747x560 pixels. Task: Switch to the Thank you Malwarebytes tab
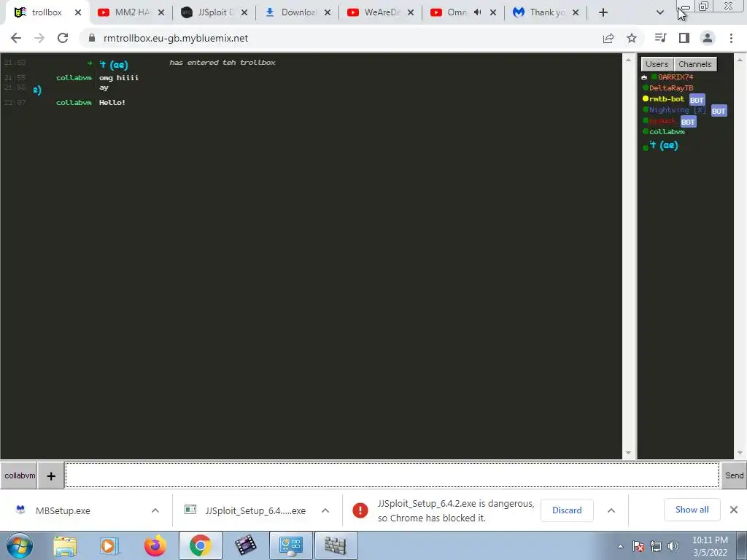547,12
